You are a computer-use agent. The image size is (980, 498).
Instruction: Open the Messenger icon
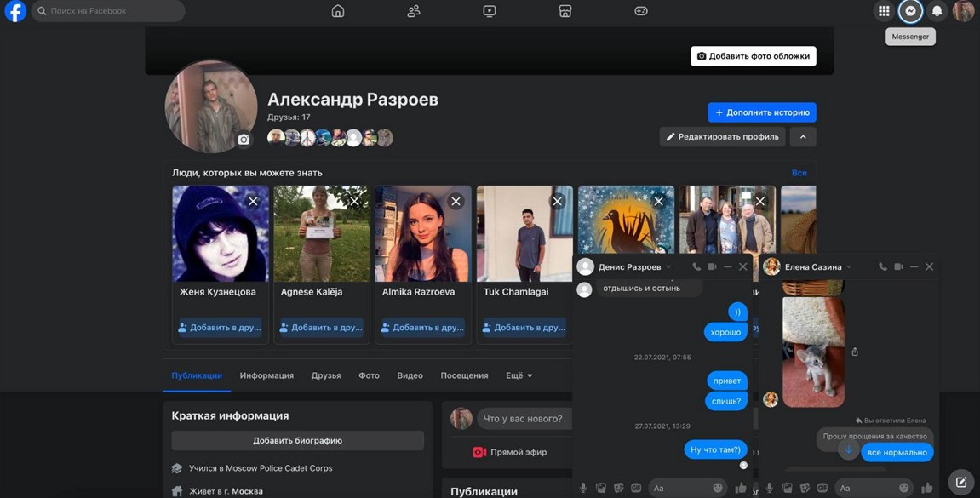(911, 11)
